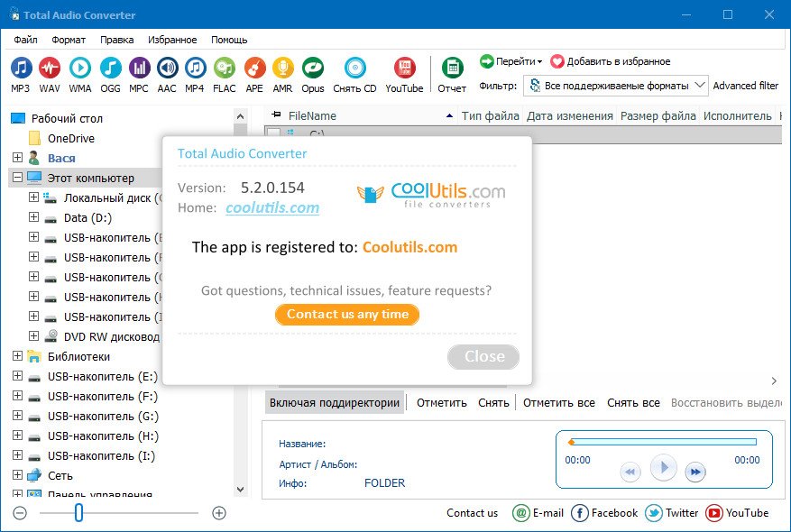Pick AMR conversion icon

click(x=283, y=68)
